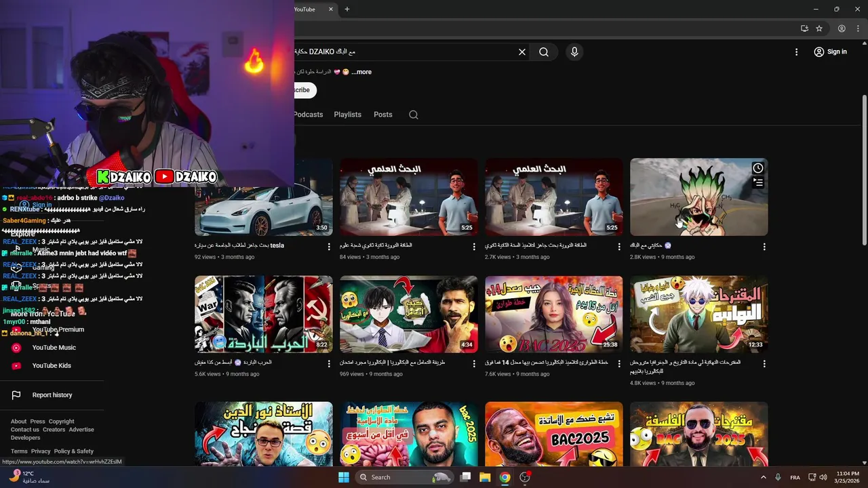Open options menu for 969 views video
The image size is (868, 488).
(474, 364)
